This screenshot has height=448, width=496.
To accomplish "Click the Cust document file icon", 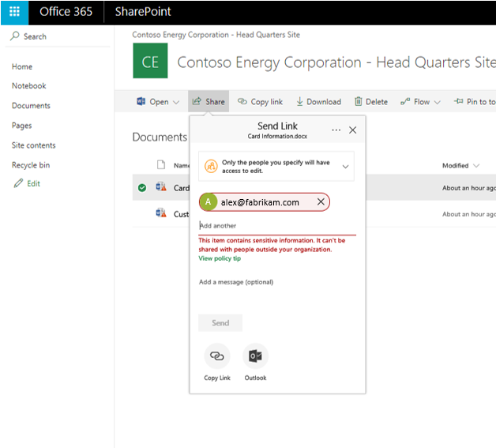I will tap(161, 213).
